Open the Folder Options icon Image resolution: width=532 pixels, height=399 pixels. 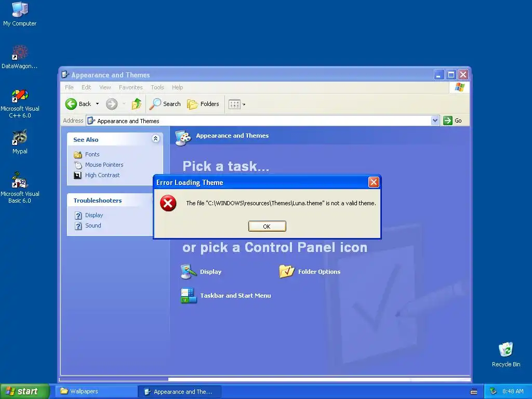(x=287, y=271)
